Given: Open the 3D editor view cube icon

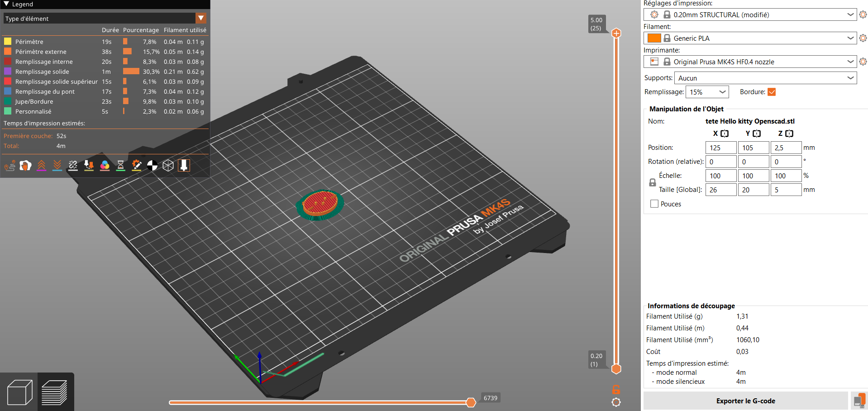Looking at the screenshot, I should tap(19, 392).
